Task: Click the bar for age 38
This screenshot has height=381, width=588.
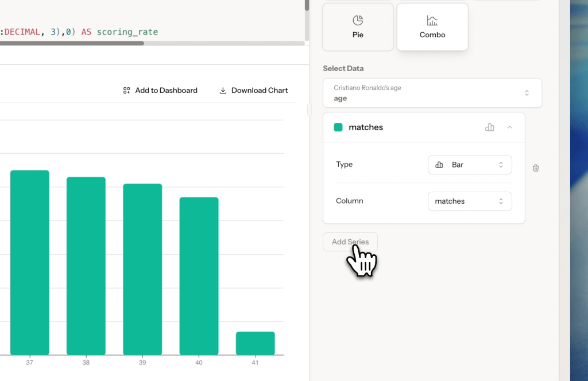Action: point(86,266)
